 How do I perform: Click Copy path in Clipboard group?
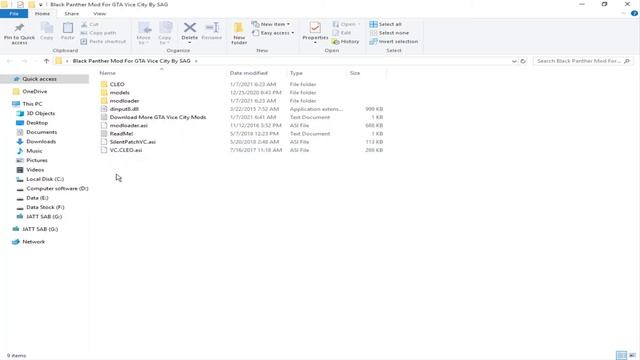[x=98, y=33]
